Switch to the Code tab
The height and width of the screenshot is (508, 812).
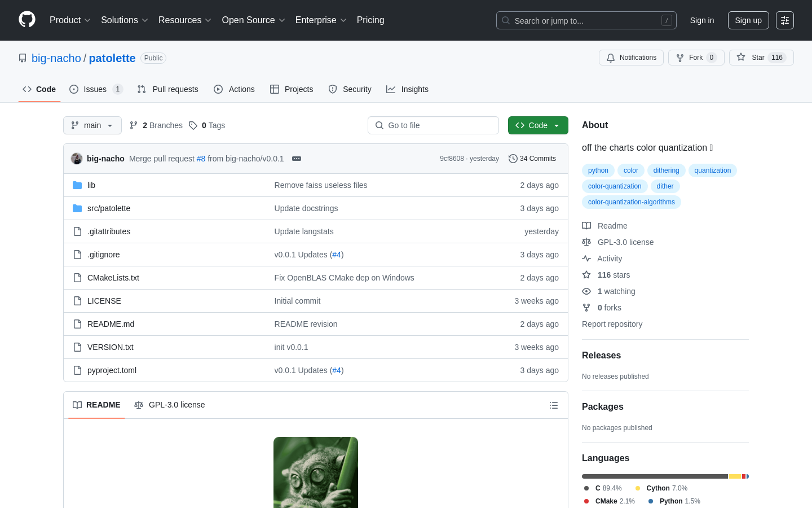39,89
